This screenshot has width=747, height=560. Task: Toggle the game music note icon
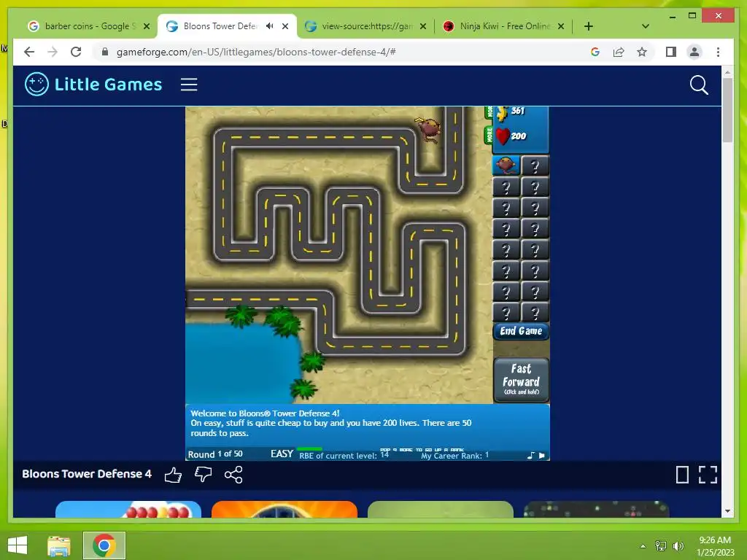click(531, 456)
